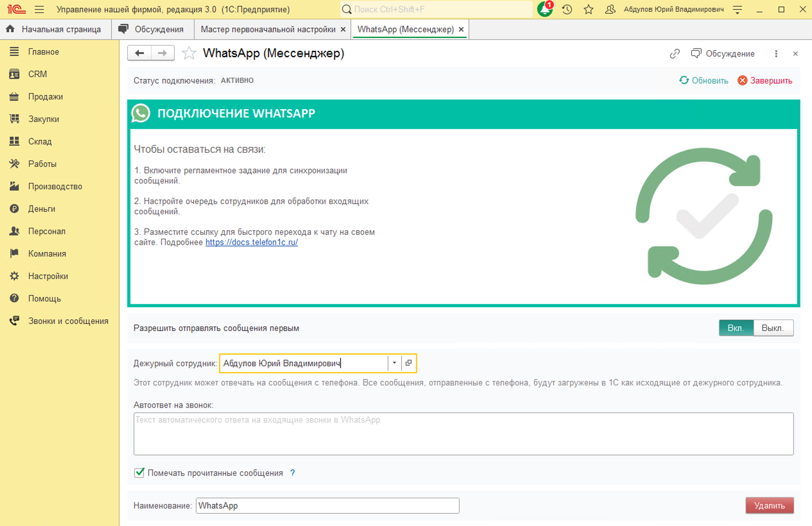The width and height of the screenshot is (812, 526).
Task: Navigate back with left arrow
Action: tap(140, 53)
